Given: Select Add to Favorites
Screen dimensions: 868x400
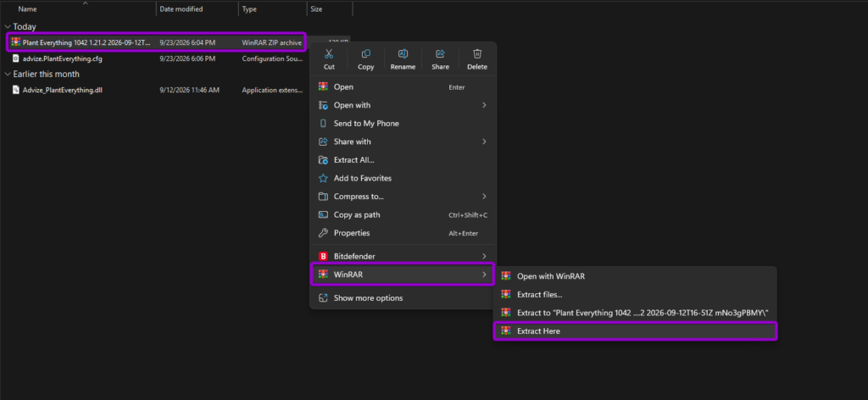Looking at the screenshot, I should click(x=403, y=178).
